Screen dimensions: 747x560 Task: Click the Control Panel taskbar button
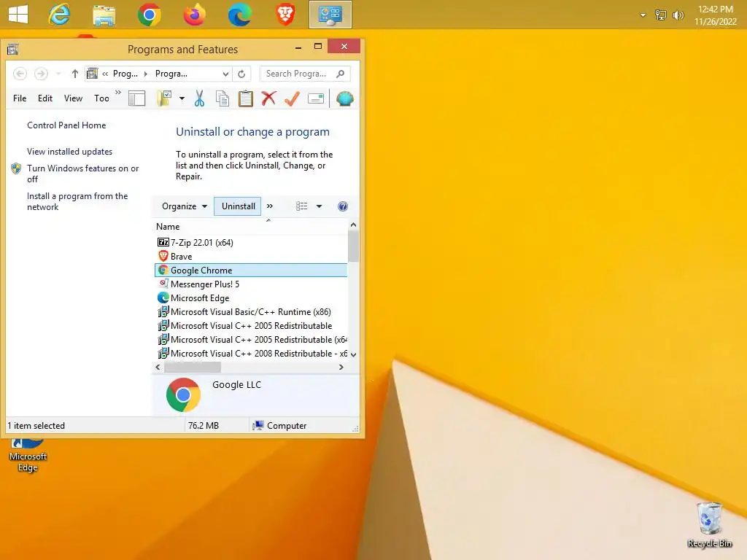[x=330, y=15]
